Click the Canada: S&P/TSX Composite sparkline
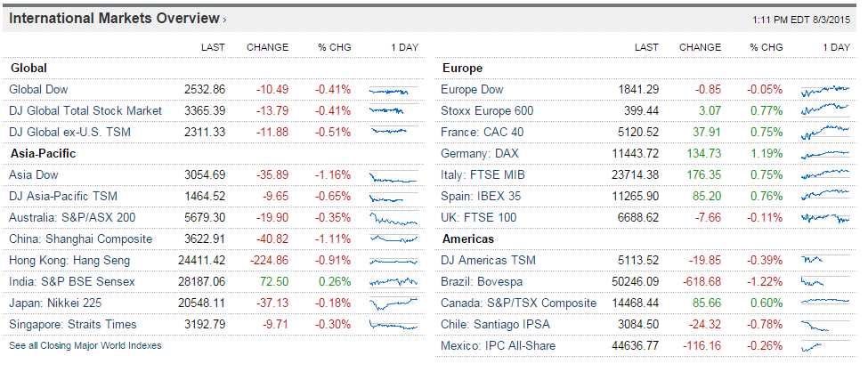Image resolution: width=868 pixels, height=372 pixels. point(824,303)
